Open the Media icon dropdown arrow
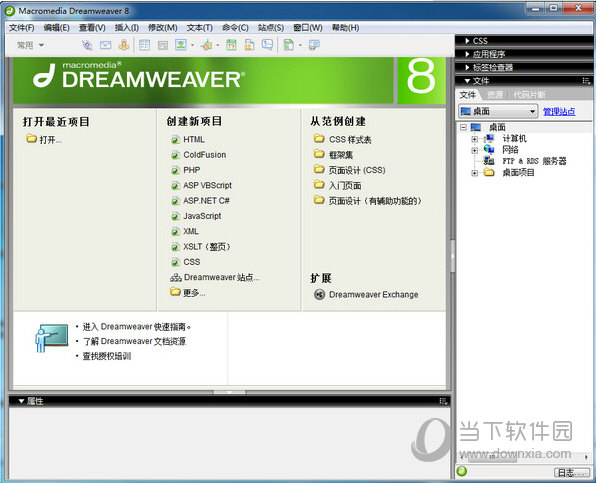 pyautogui.click(x=218, y=45)
